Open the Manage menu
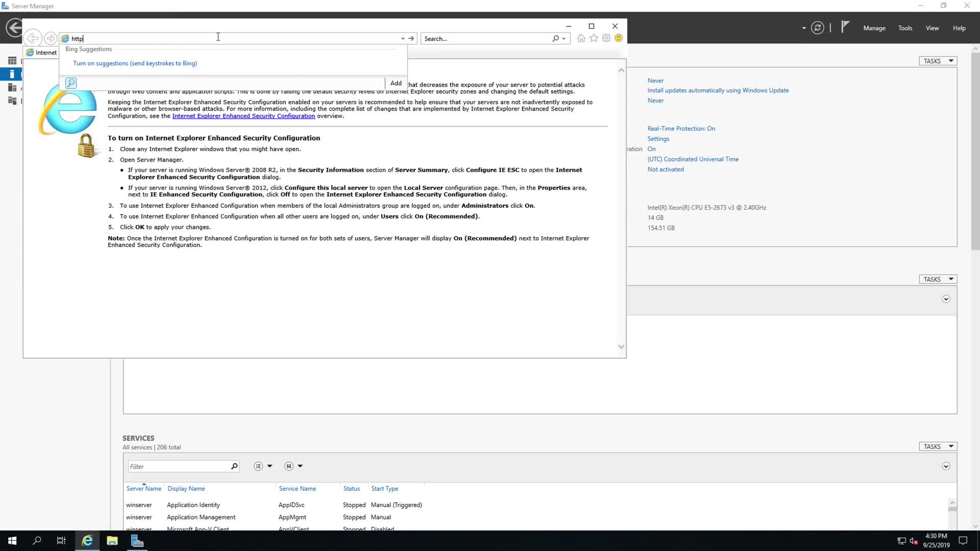 pos(874,28)
